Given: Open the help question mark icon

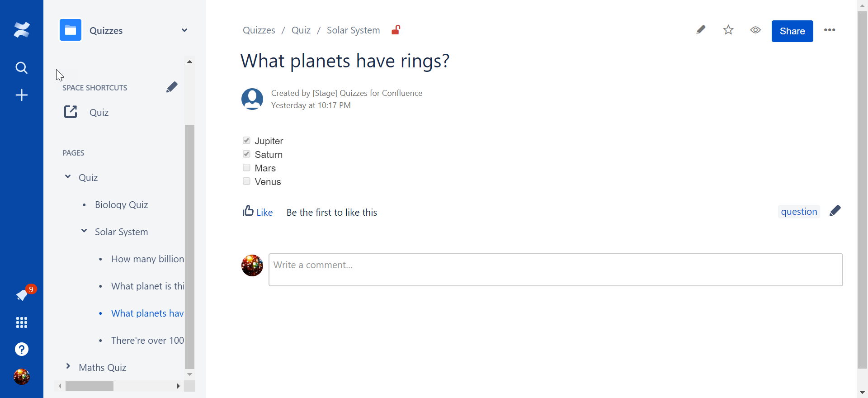Looking at the screenshot, I should [21, 349].
